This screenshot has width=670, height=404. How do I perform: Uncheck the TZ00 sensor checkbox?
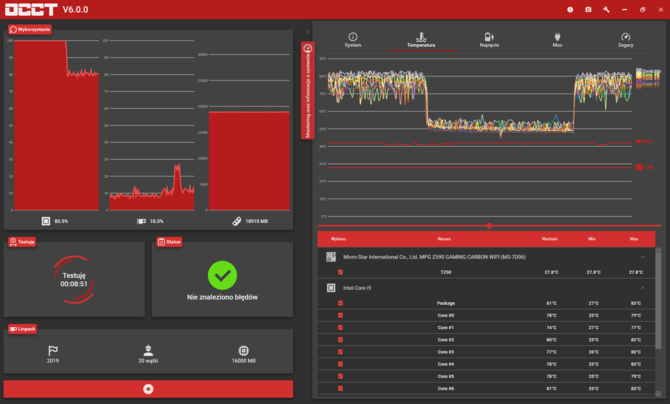pyautogui.click(x=341, y=272)
